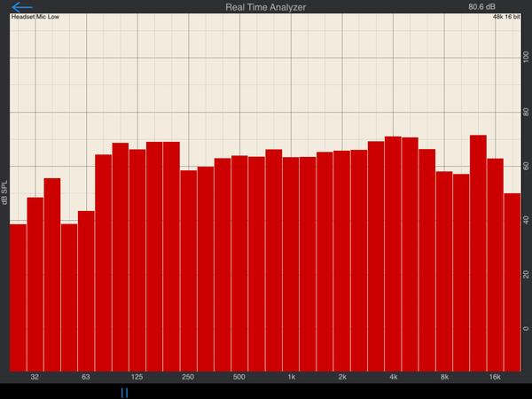The image size is (532, 399).
Task: Tap the 80 dB scale label
Action: click(526, 113)
